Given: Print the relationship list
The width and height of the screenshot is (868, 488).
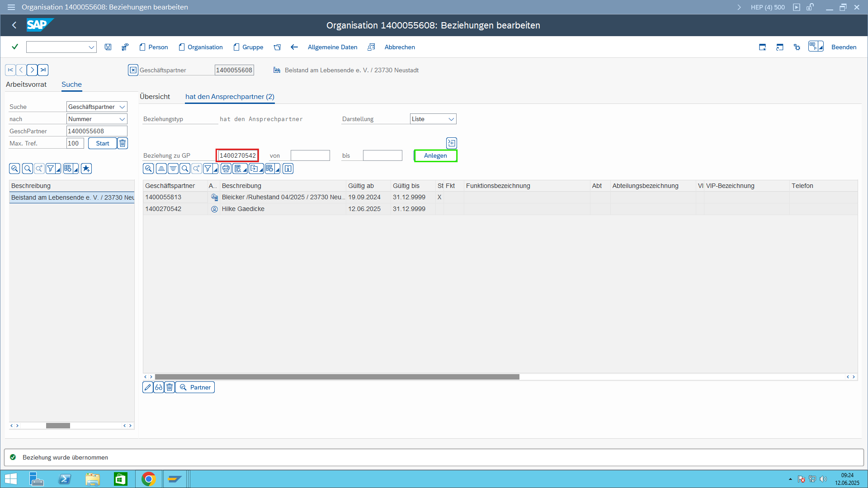Looking at the screenshot, I should pyautogui.click(x=226, y=169).
